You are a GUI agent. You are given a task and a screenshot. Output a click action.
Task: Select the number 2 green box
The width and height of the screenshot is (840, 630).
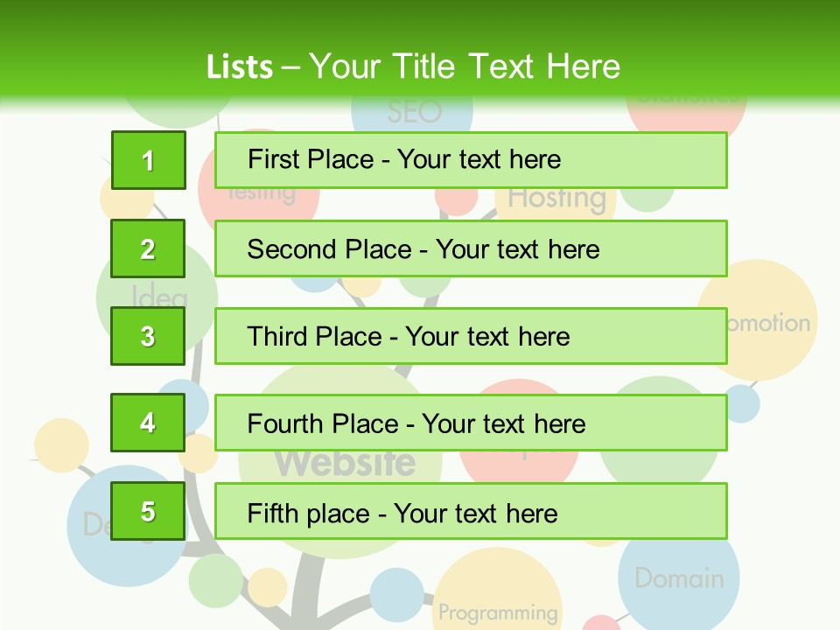pyautogui.click(x=148, y=248)
